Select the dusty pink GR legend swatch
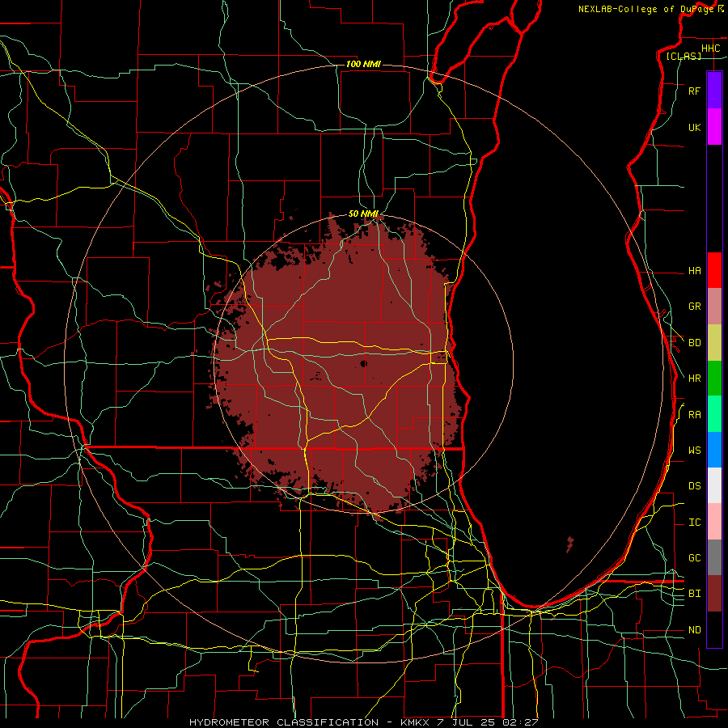 pos(714,307)
